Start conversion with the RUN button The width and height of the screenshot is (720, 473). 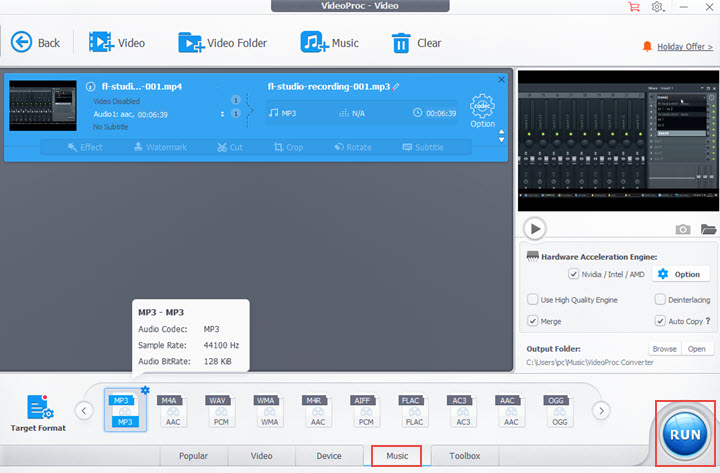(685, 434)
